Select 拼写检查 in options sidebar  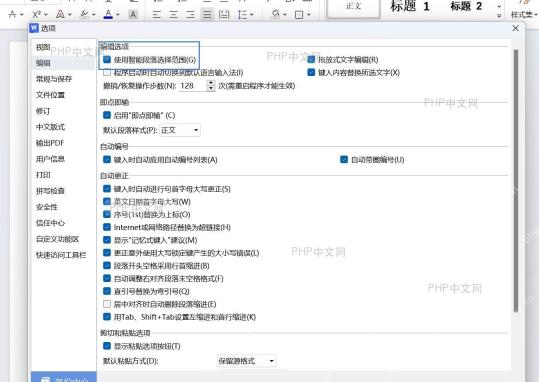pos(50,191)
